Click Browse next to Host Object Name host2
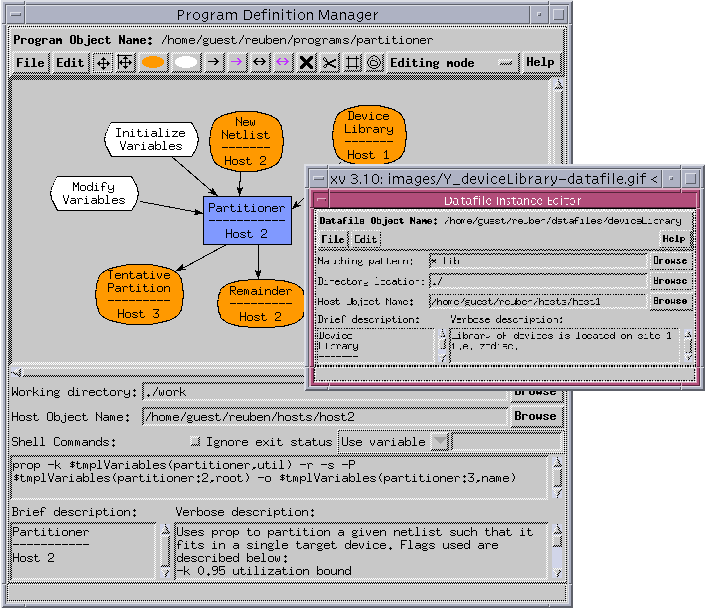Image resolution: width=705 pixels, height=609 pixels. tap(535, 416)
